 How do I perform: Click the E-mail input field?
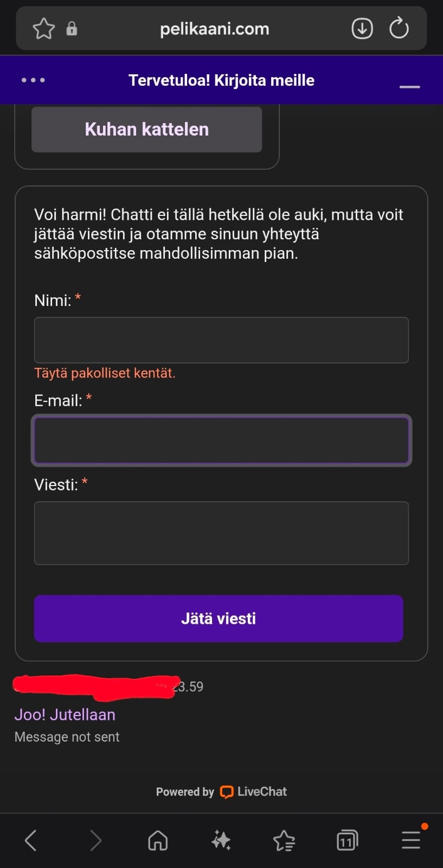(x=221, y=441)
